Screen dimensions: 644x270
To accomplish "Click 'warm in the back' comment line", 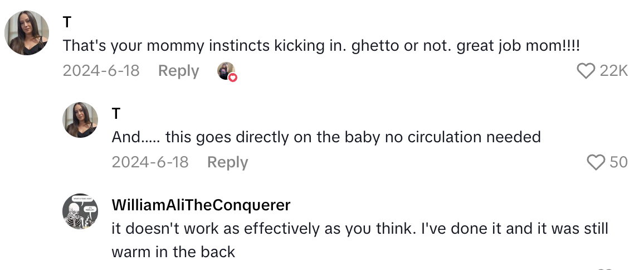I will tap(173, 252).
